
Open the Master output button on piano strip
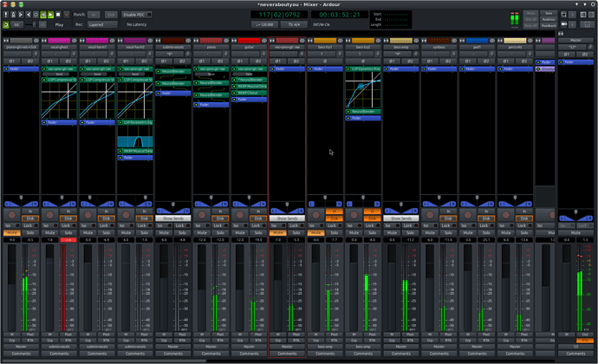211,347
